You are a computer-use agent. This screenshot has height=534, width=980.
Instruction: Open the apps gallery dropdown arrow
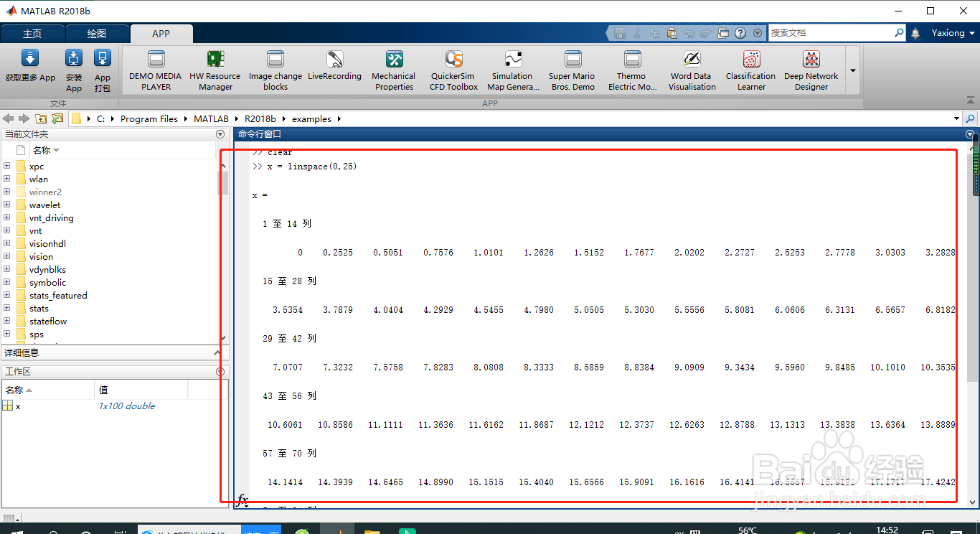(853, 70)
